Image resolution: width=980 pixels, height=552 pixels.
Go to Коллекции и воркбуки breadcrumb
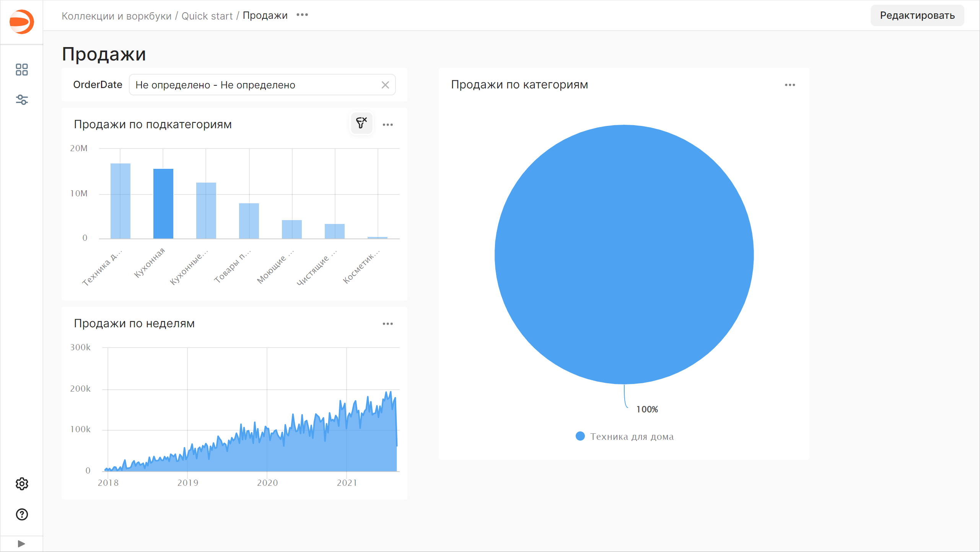(116, 16)
